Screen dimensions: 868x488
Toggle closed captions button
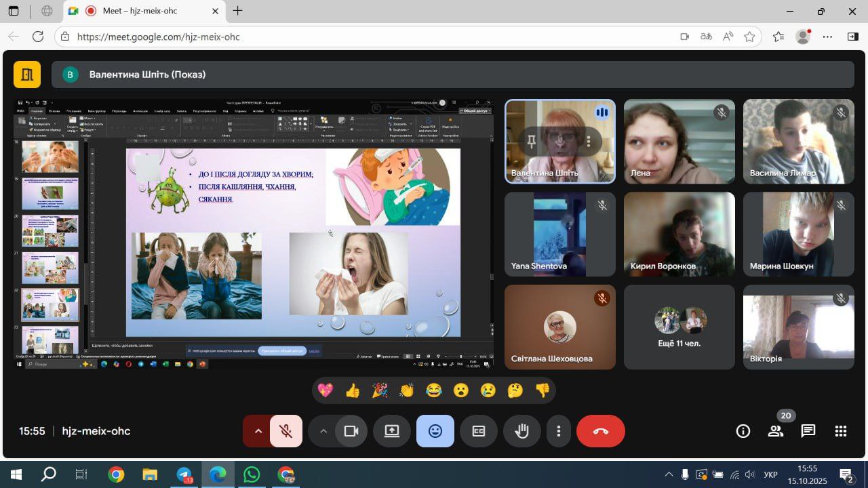coord(479,431)
